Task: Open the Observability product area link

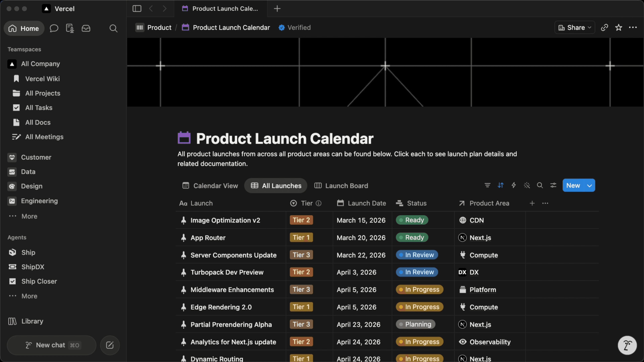Action: click(x=490, y=342)
